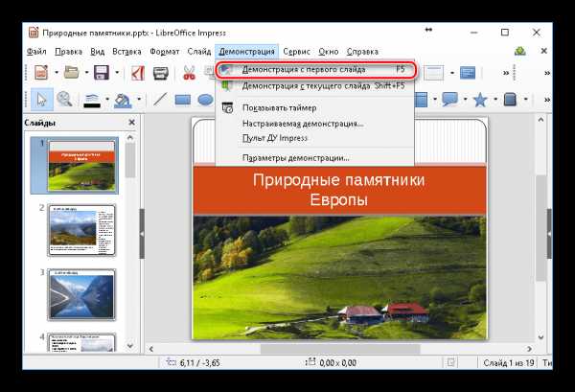The width and height of the screenshot is (575, 392).
Task: Select slide 1 thumbnail
Action: coord(81,166)
